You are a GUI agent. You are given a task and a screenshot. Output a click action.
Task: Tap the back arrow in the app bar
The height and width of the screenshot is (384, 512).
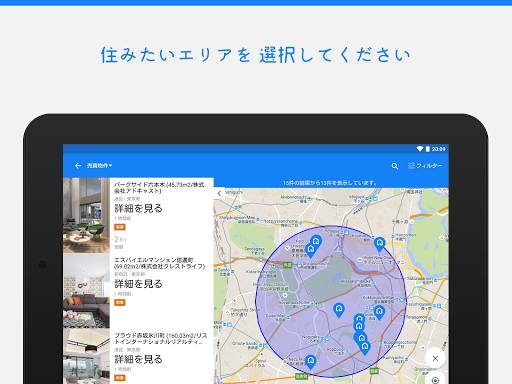pyautogui.click(x=78, y=166)
